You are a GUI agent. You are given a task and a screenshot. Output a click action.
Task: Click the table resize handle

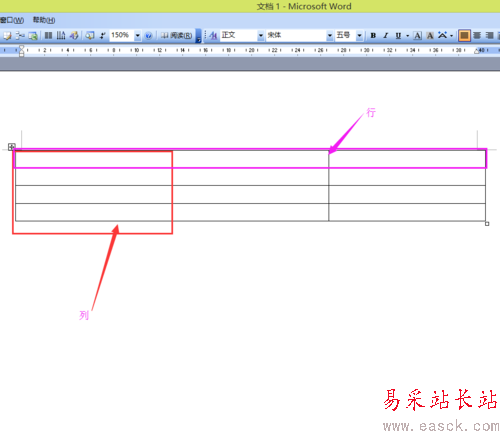[487, 224]
